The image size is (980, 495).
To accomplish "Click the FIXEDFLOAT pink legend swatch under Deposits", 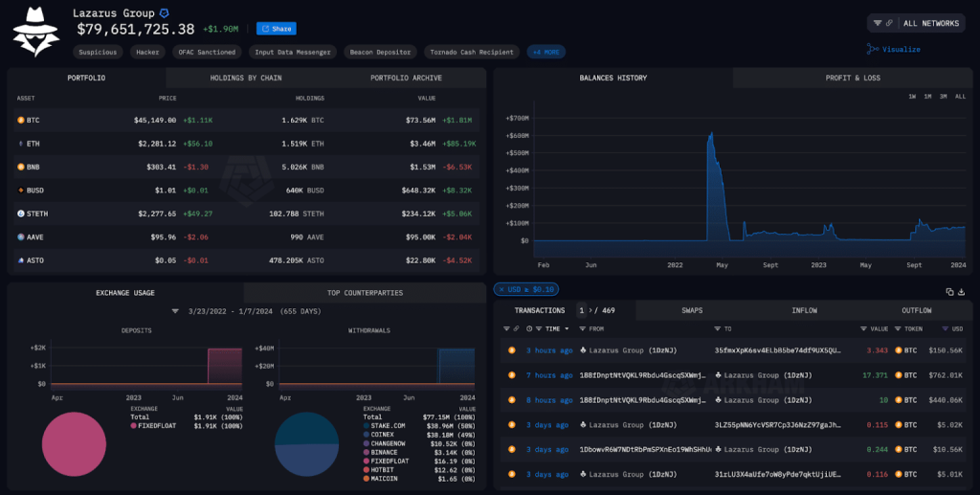I will 133,424.
